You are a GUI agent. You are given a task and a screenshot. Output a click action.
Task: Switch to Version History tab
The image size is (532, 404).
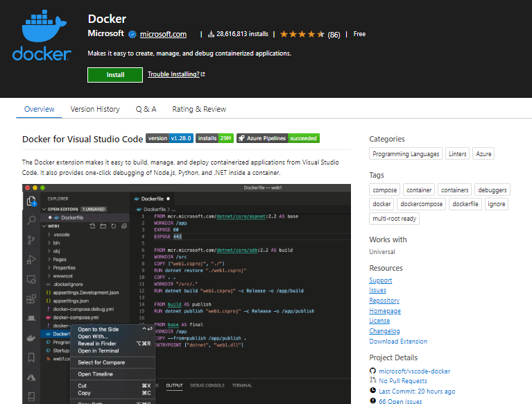(95, 109)
